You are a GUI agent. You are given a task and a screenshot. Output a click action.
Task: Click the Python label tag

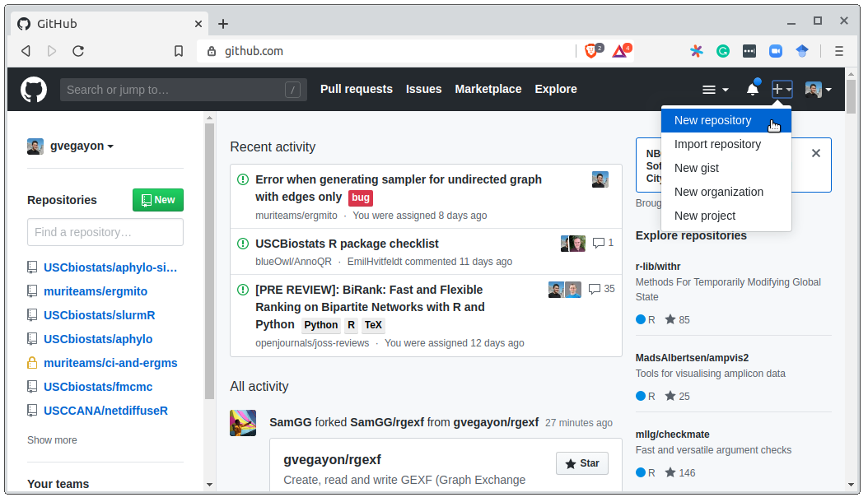[x=320, y=325]
